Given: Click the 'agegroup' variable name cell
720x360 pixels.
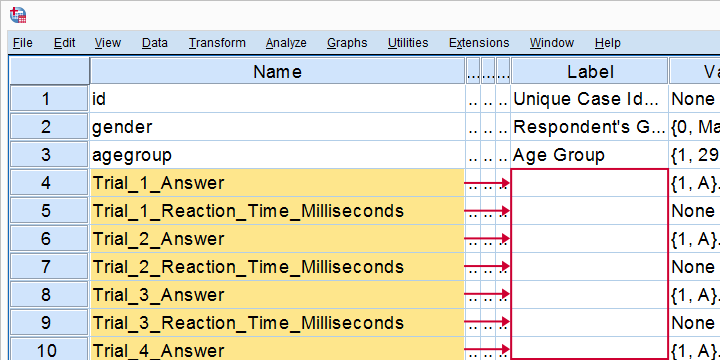Looking at the screenshot, I should tap(277, 155).
